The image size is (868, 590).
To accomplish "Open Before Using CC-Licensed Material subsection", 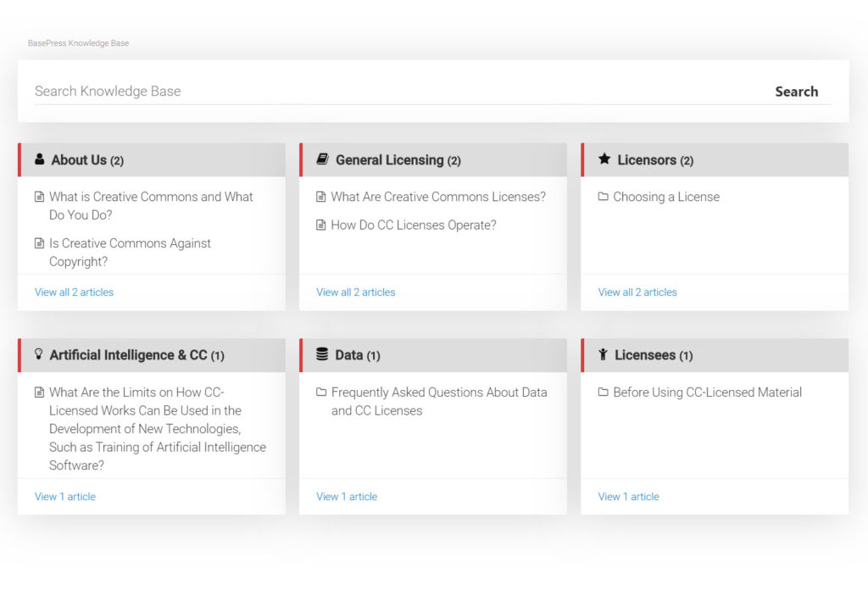I will pyautogui.click(x=707, y=392).
